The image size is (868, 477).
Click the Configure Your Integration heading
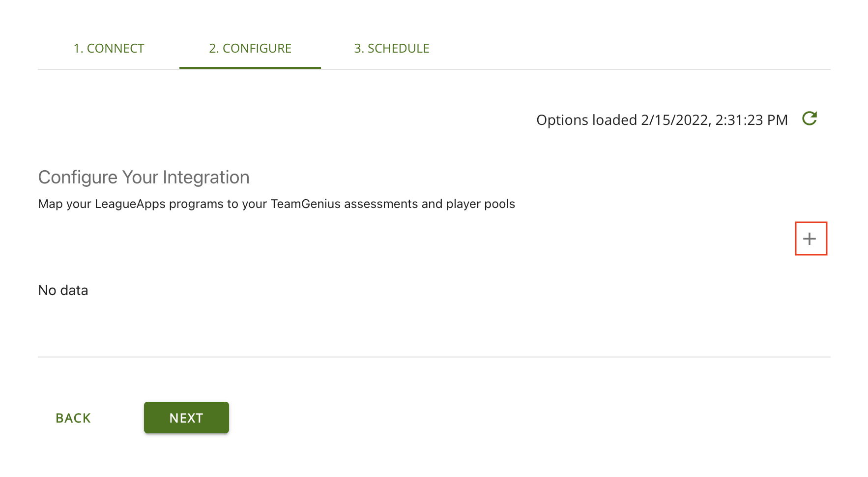144,177
